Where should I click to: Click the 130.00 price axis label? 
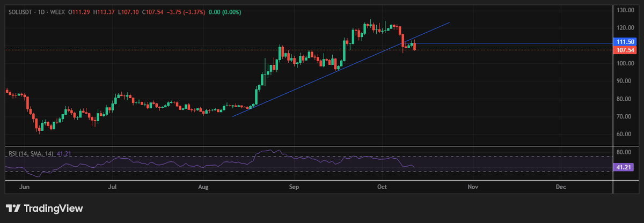click(626, 10)
